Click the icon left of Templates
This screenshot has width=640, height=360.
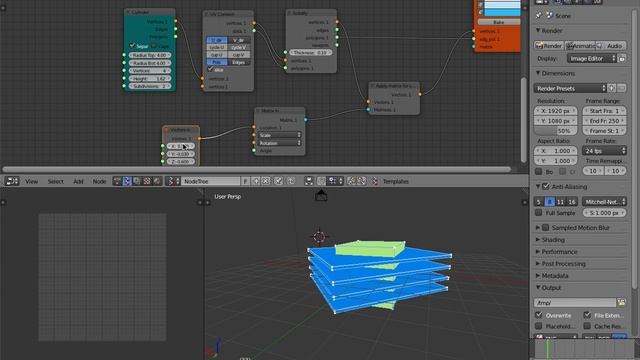374,181
